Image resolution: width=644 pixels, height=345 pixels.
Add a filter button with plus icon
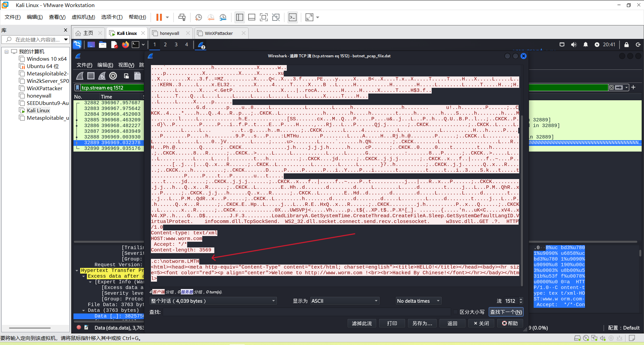(633, 87)
